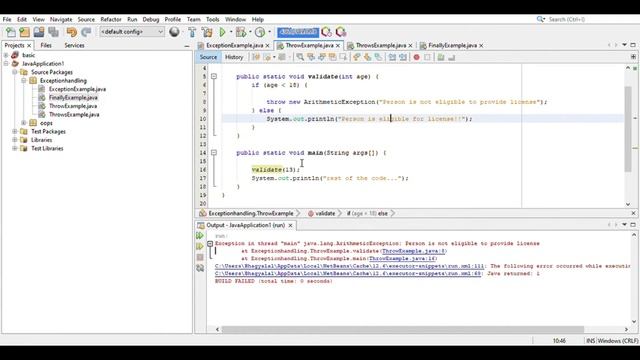Open the Run Project dropdown arrow
Image resolution: width=640 pixels, height=360 pixels.
click(231, 32)
